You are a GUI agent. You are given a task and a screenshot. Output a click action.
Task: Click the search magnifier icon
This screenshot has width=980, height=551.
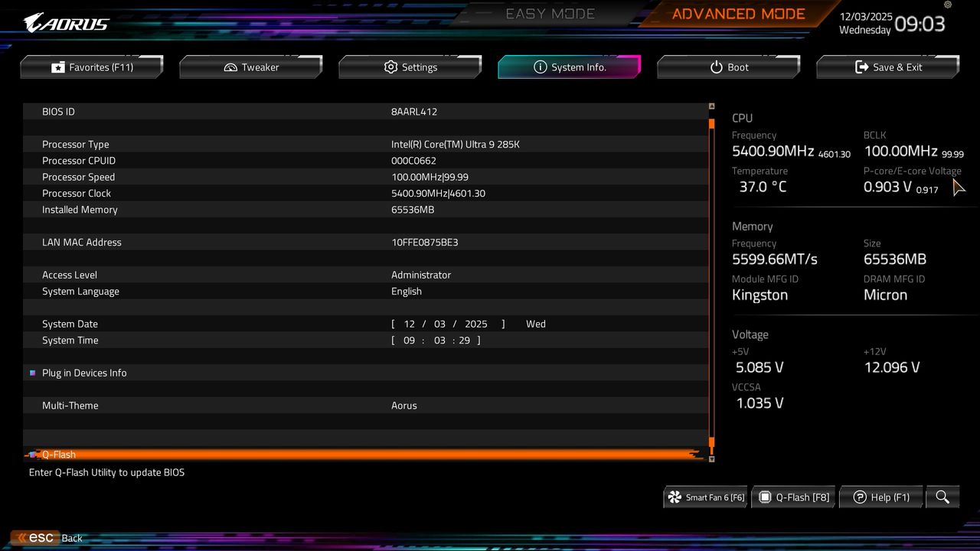point(942,497)
